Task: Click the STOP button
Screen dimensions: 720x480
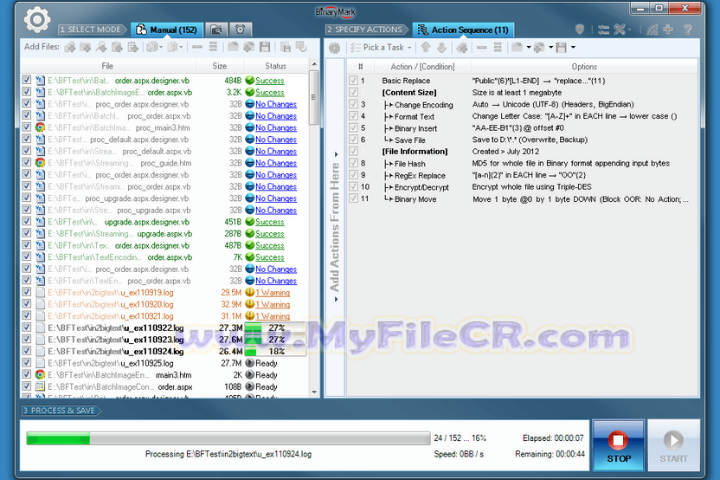Action: point(619,445)
